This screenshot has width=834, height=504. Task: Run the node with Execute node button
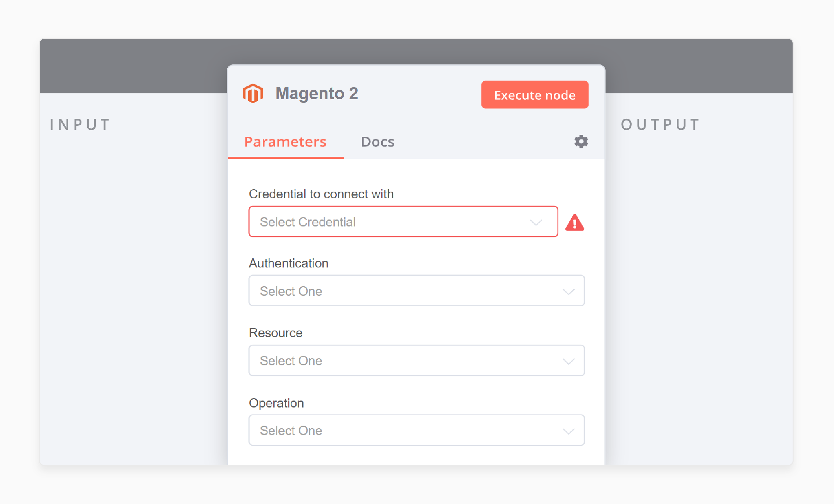click(535, 95)
